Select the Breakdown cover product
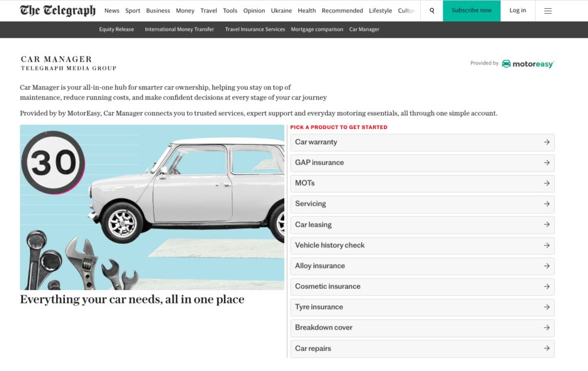This screenshot has width=588, height=371. pyautogui.click(x=423, y=328)
